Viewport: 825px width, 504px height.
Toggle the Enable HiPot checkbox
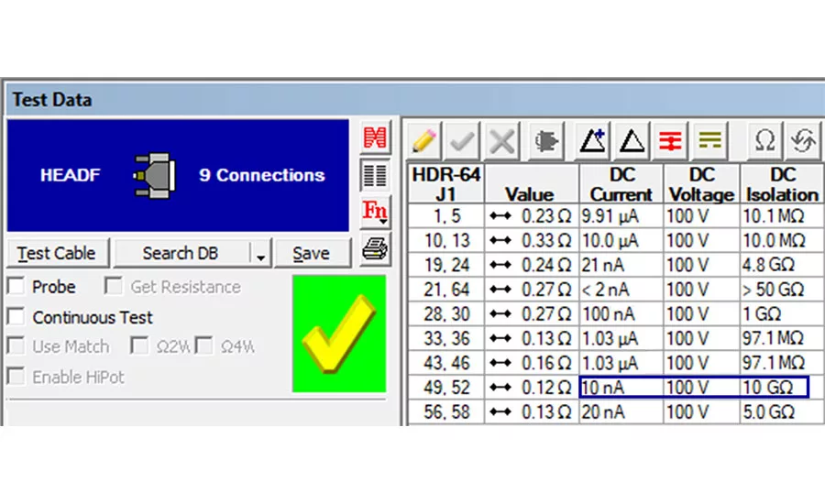(16, 377)
